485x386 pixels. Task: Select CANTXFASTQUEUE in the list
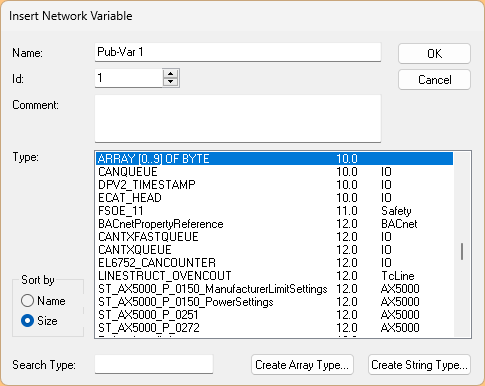point(274,237)
